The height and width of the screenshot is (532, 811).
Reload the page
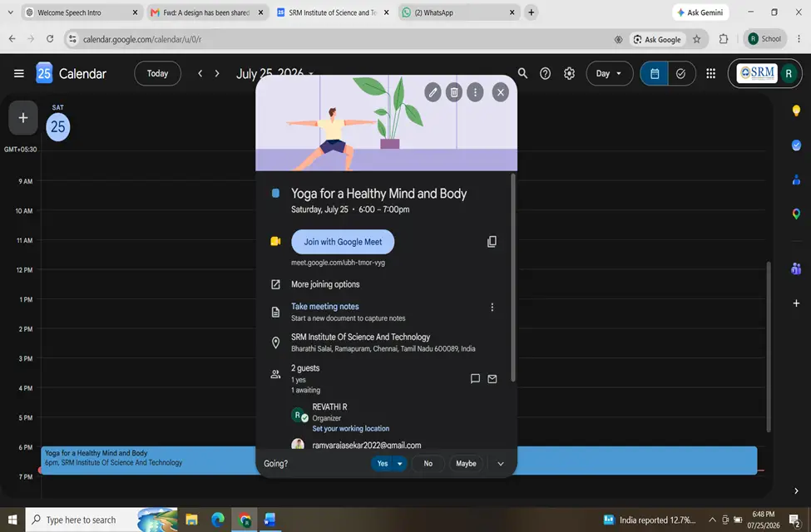(x=50, y=39)
